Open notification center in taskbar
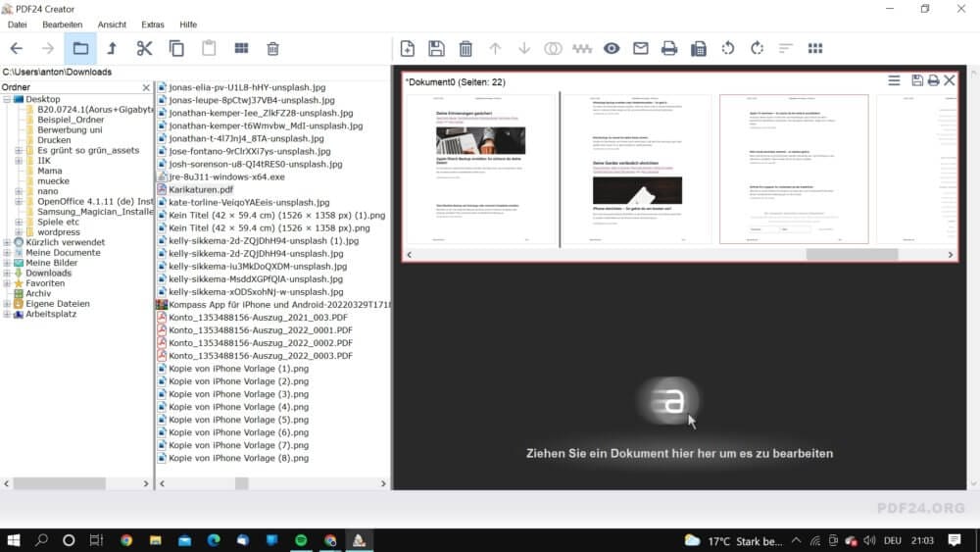980x552 pixels. [954, 540]
